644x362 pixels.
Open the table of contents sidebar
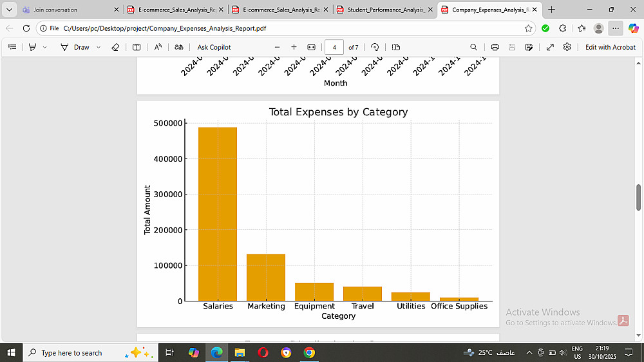[12, 47]
